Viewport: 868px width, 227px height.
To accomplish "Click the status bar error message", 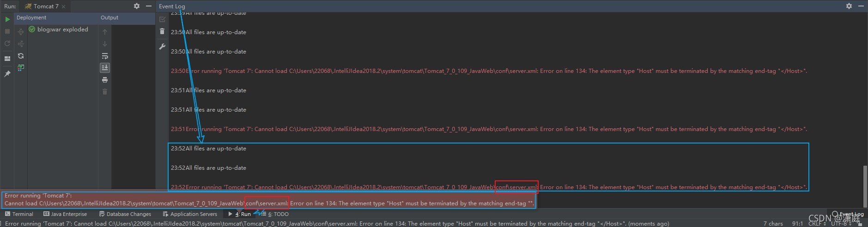I will point(337,224).
